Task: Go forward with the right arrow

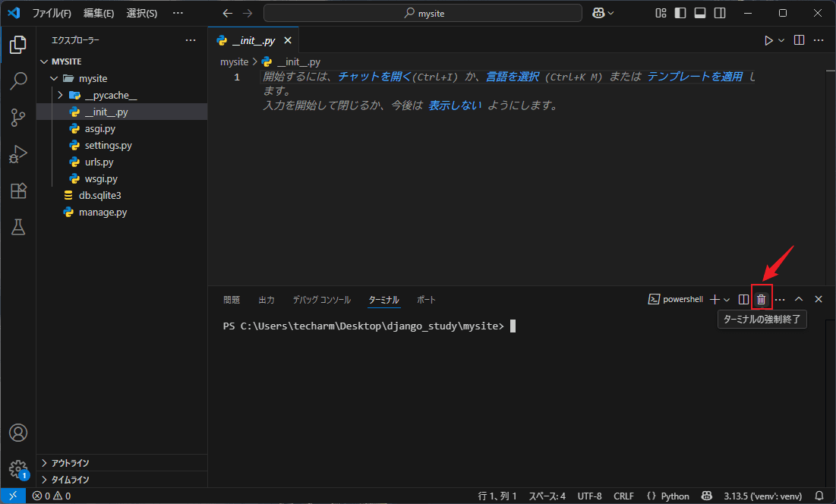Action: (x=248, y=14)
